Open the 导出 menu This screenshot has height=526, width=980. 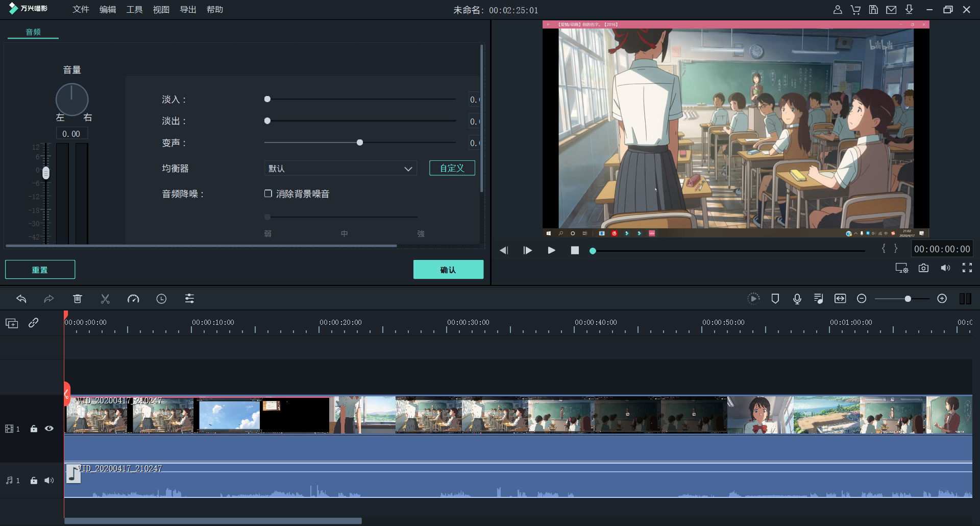(x=188, y=10)
